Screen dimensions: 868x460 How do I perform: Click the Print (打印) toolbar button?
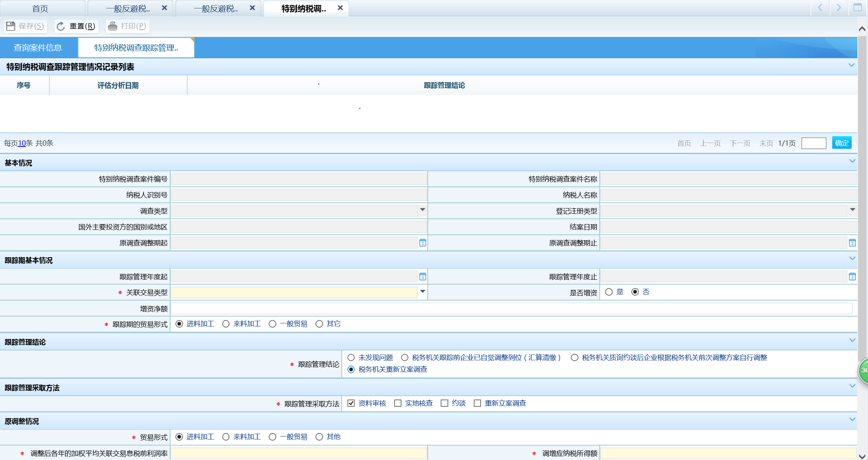tap(127, 26)
